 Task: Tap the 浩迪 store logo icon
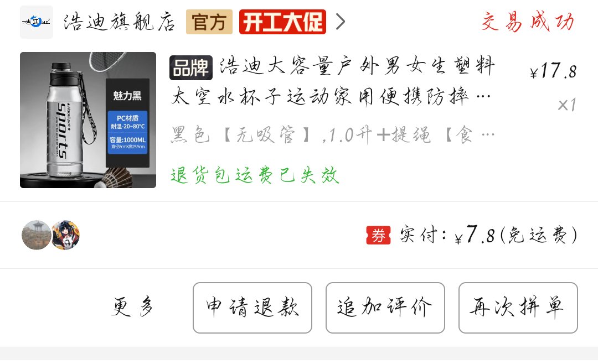(x=37, y=22)
